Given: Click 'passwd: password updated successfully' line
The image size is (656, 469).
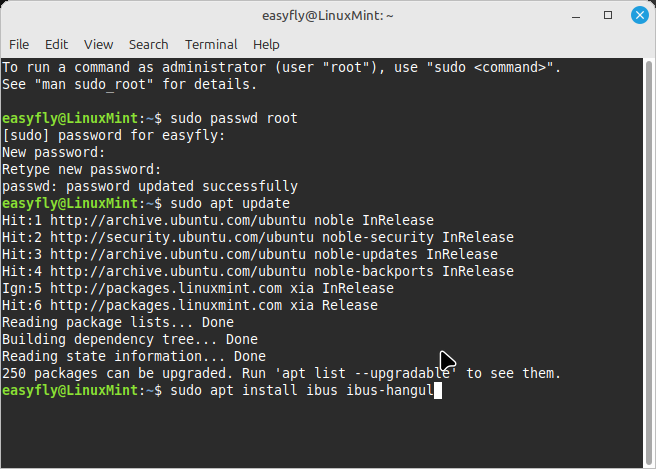Looking at the screenshot, I should click(x=150, y=186).
